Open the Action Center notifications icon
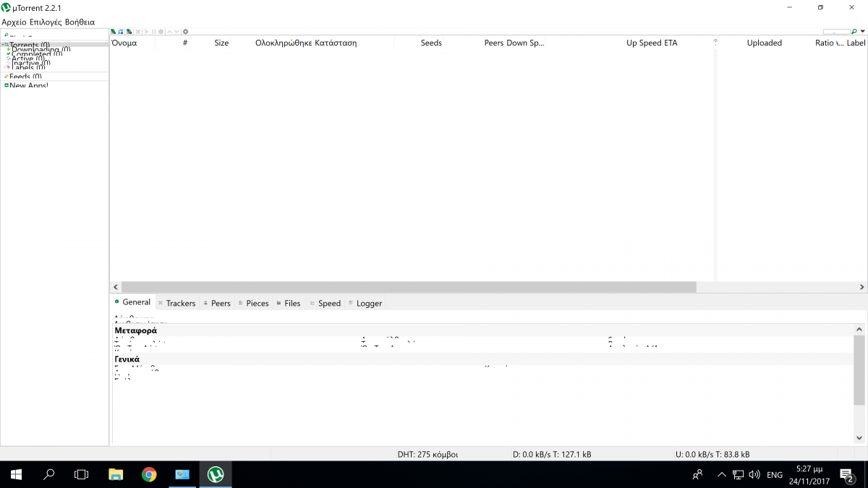This screenshot has width=868, height=488. (847, 474)
